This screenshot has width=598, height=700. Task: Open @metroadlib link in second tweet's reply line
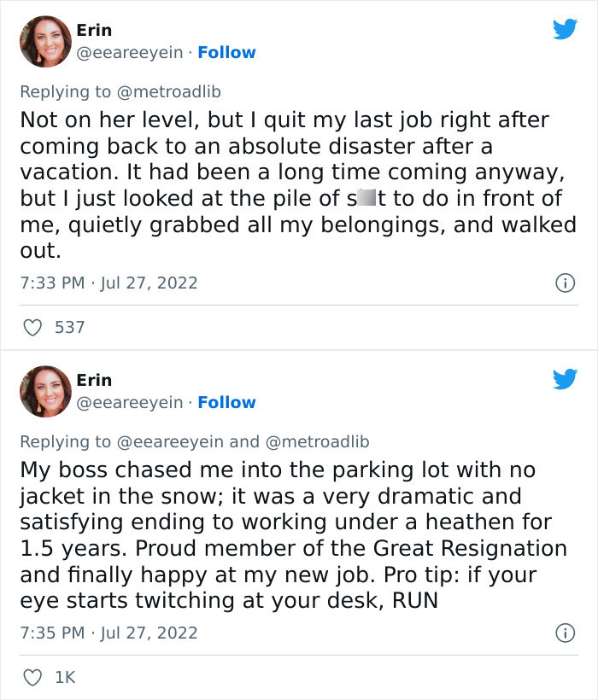click(318, 441)
